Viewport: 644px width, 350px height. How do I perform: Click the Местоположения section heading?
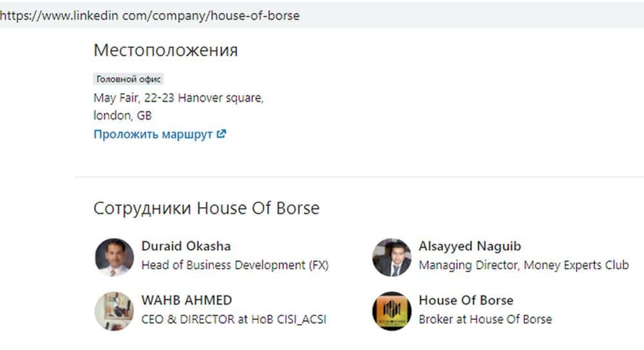(166, 50)
